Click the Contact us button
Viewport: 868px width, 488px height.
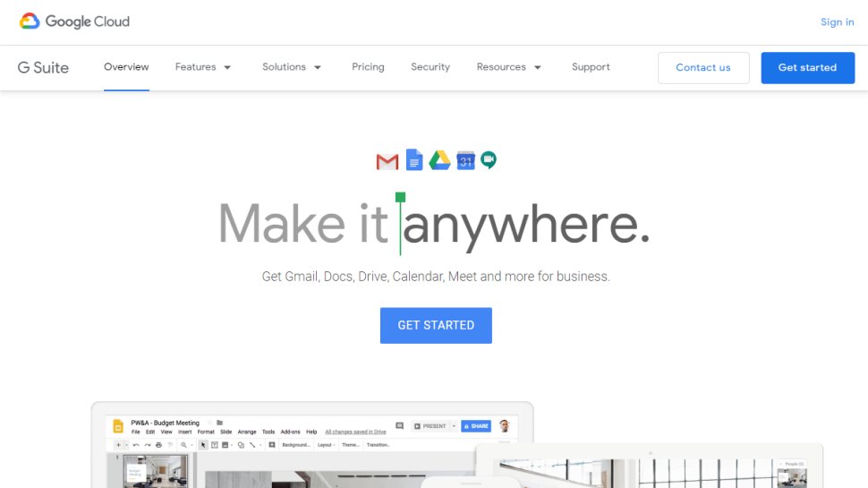tap(703, 67)
